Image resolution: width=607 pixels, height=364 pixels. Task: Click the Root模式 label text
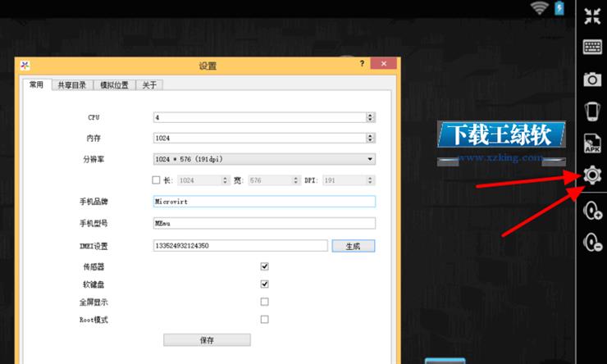94,320
